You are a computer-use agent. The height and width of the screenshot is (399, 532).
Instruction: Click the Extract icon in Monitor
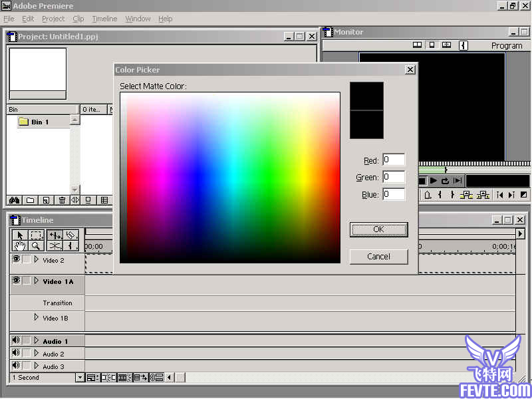483,195
